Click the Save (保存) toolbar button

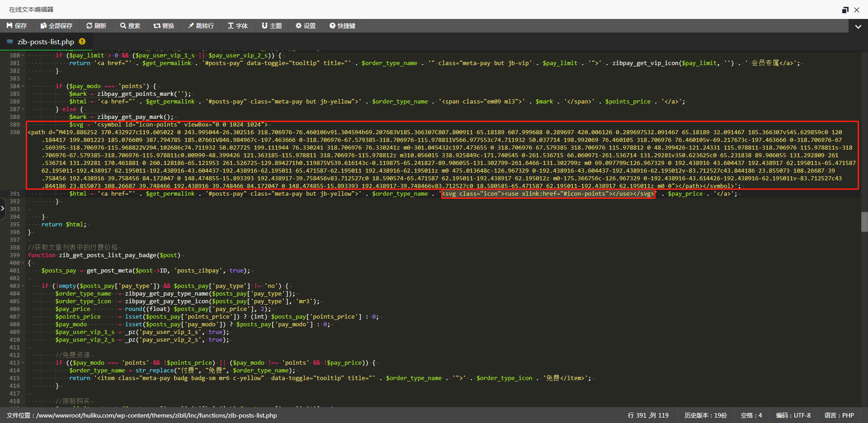pyautogui.click(x=17, y=26)
